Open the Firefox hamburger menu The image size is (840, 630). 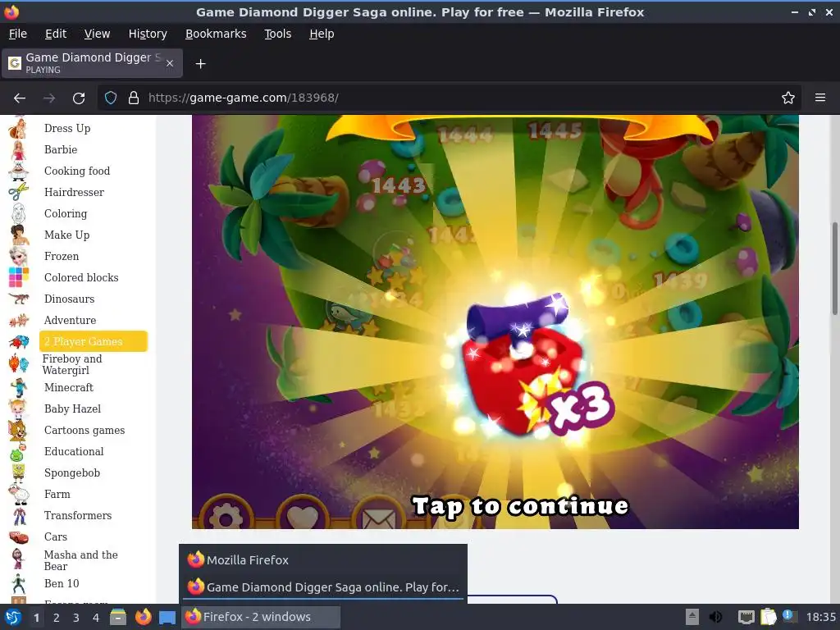click(820, 98)
